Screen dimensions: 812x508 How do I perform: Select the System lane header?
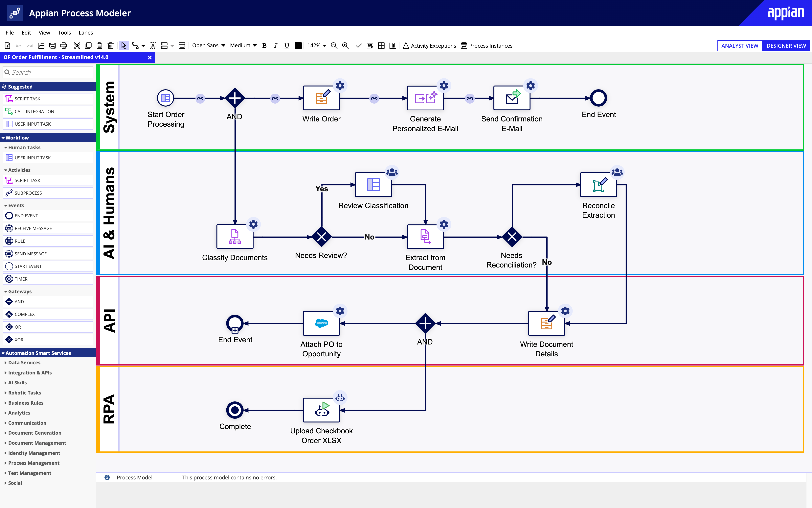[109, 107]
